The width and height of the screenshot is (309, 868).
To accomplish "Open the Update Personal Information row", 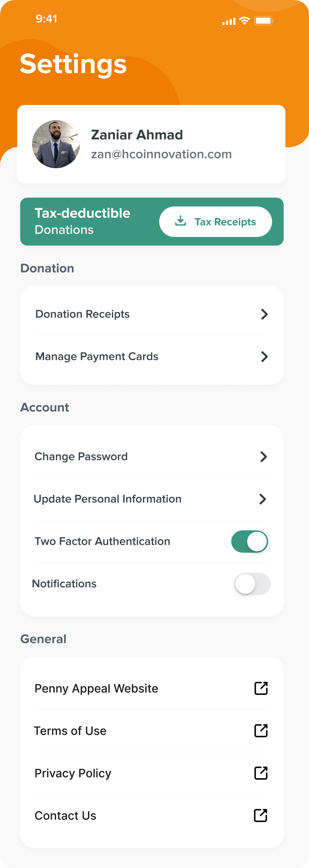I will [152, 499].
